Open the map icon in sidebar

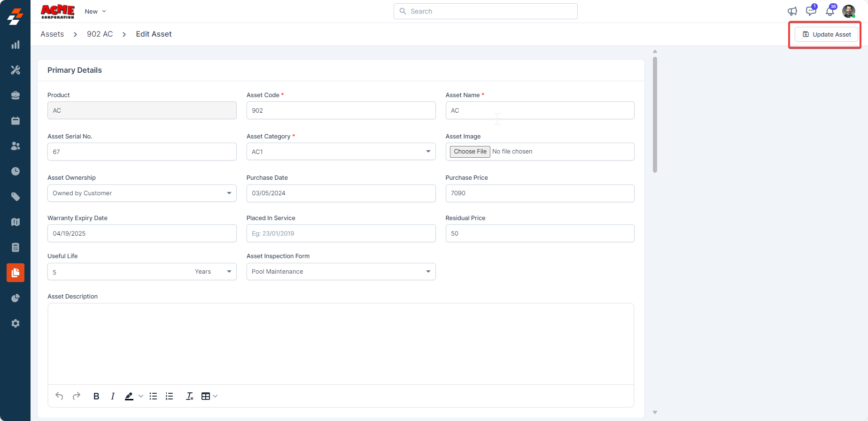15,222
